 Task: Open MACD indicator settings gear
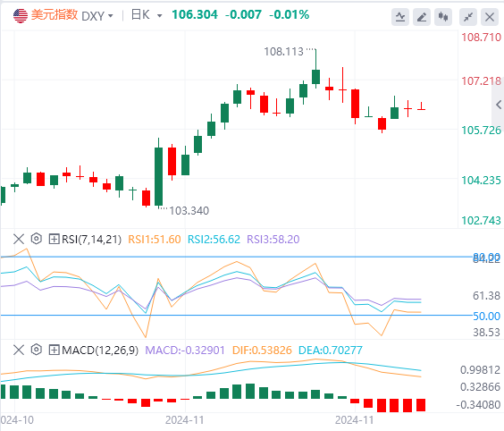click(37, 350)
